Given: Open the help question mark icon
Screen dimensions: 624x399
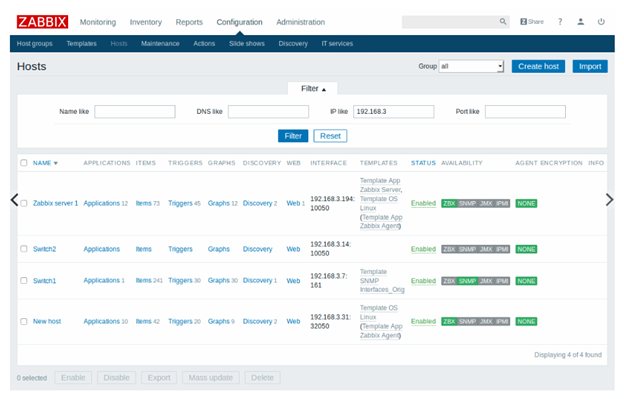Looking at the screenshot, I should point(560,22).
